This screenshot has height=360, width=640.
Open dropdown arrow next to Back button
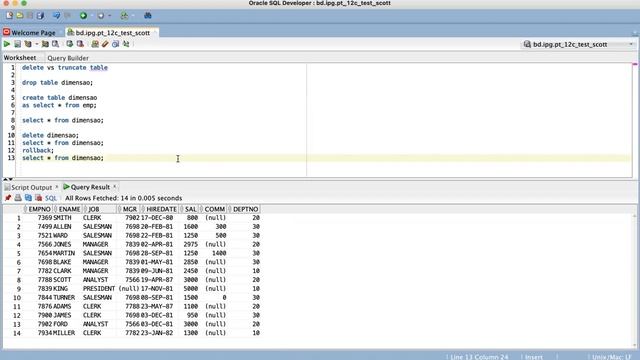click(91, 16)
